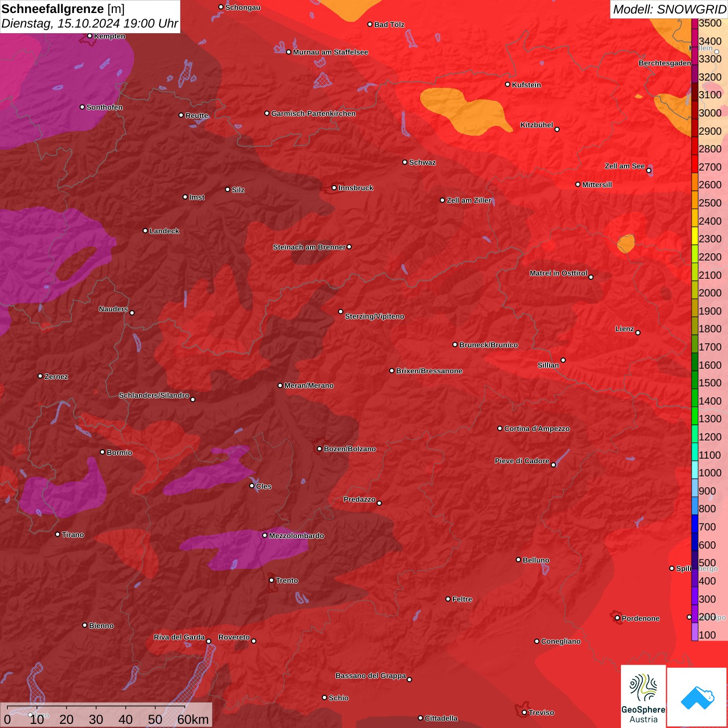The image size is (728, 728).
Task: Select the 'Predazzo' label
Action: click(x=359, y=499)
